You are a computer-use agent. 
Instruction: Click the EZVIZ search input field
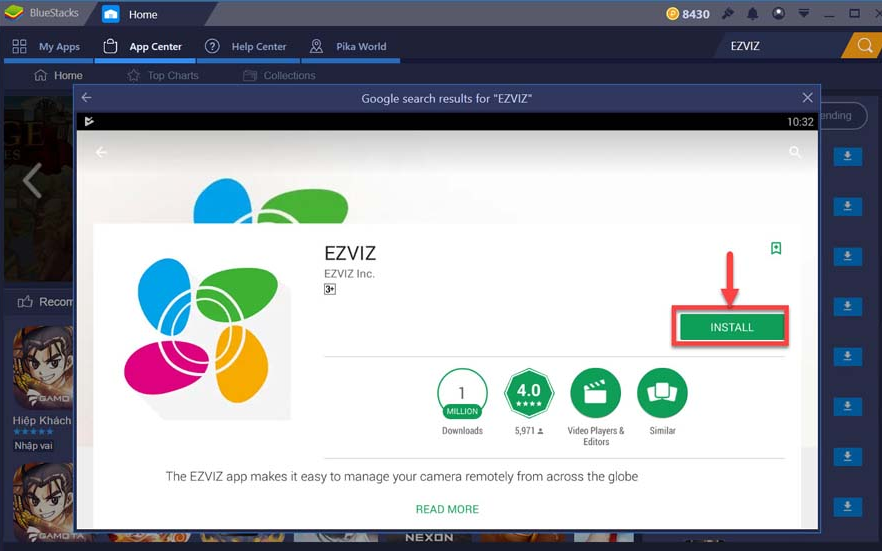pos(780,46)
